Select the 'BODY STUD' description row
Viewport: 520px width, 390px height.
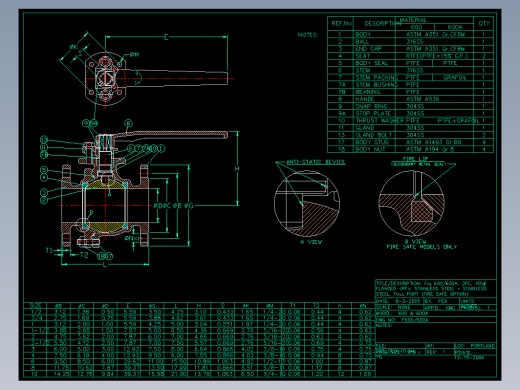point(372,142)
